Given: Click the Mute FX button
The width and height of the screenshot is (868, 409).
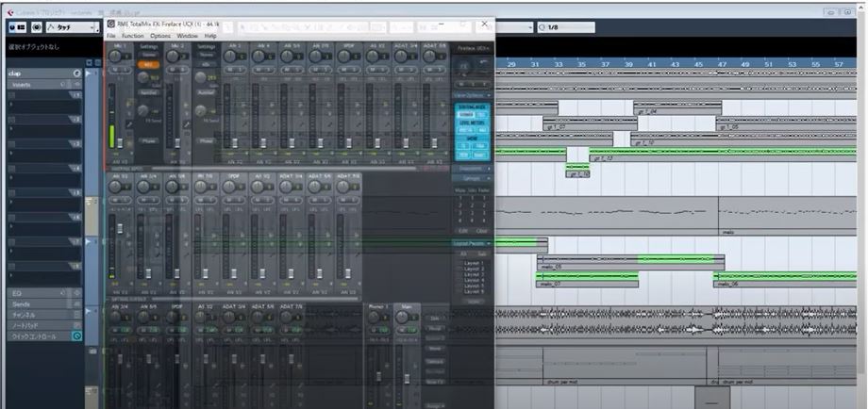Looking at the screenshot, I should (435, 382).
